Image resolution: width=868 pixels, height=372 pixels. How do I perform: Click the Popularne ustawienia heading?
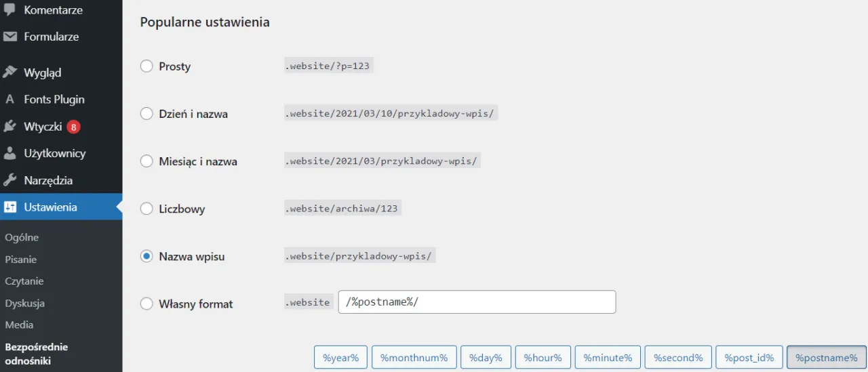[205, 22]
